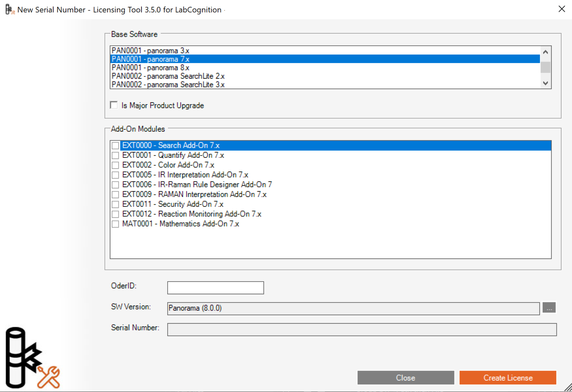Select PAN0001 panorama 8.x base software

click(150, 68)
